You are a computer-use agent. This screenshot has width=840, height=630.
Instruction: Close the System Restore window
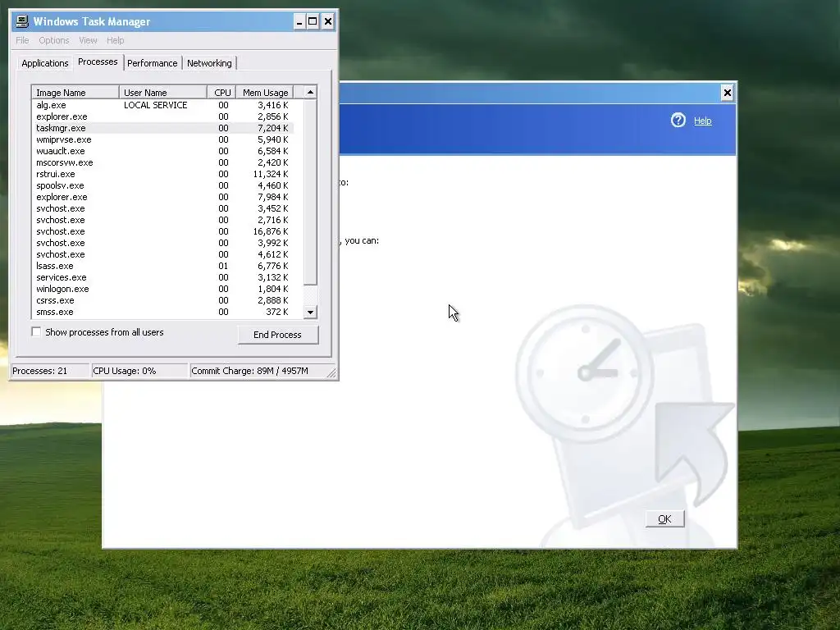coord(727,93)
